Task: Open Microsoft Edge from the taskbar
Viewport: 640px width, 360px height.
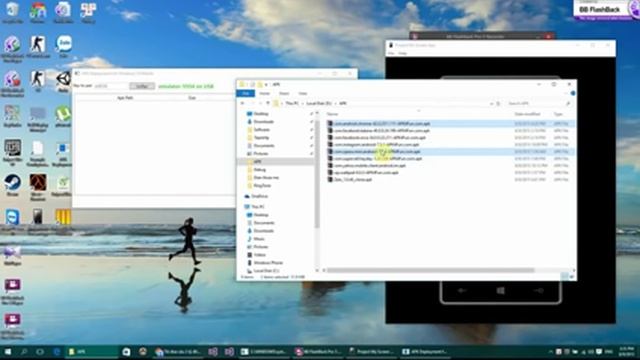Action: tap(56, 352)
